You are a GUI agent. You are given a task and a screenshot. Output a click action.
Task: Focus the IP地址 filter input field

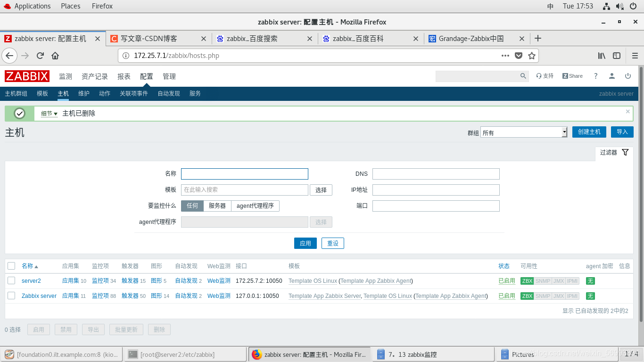[x=436, y=190]
